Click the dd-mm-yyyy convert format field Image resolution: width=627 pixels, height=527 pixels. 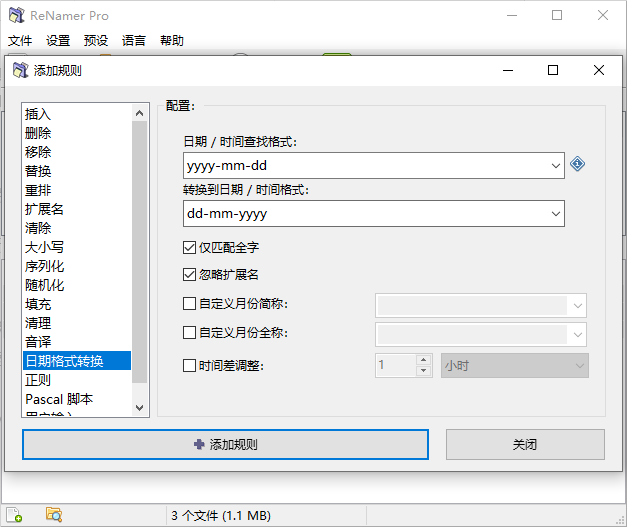[366, 214]
